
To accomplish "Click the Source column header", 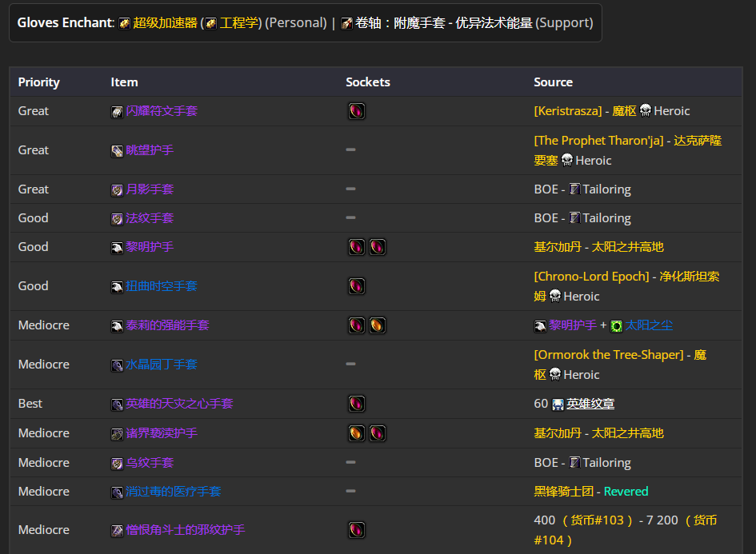I will pyautogui.click(x=554, y=82).
